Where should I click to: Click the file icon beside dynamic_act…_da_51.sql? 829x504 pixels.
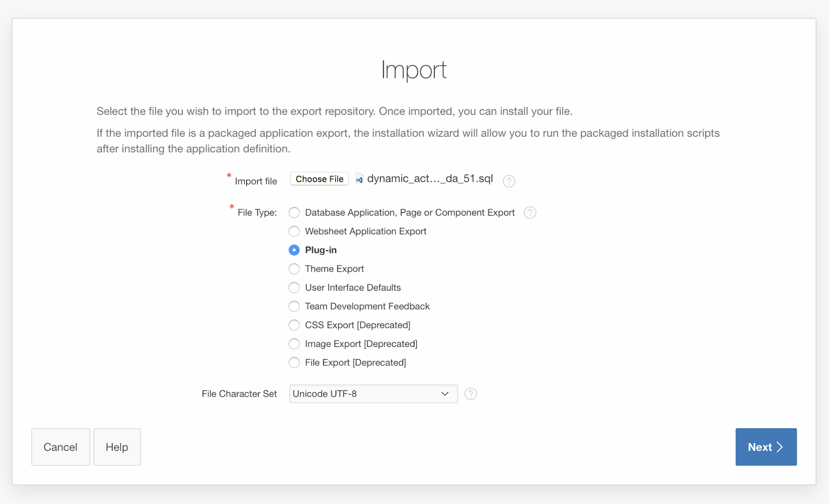coord(359,179)
